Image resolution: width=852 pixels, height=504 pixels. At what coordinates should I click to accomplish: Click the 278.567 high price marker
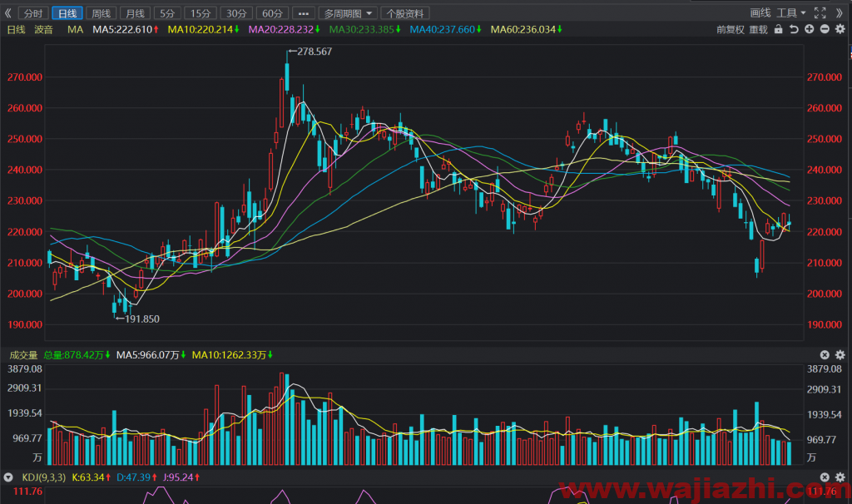[310, 52]
